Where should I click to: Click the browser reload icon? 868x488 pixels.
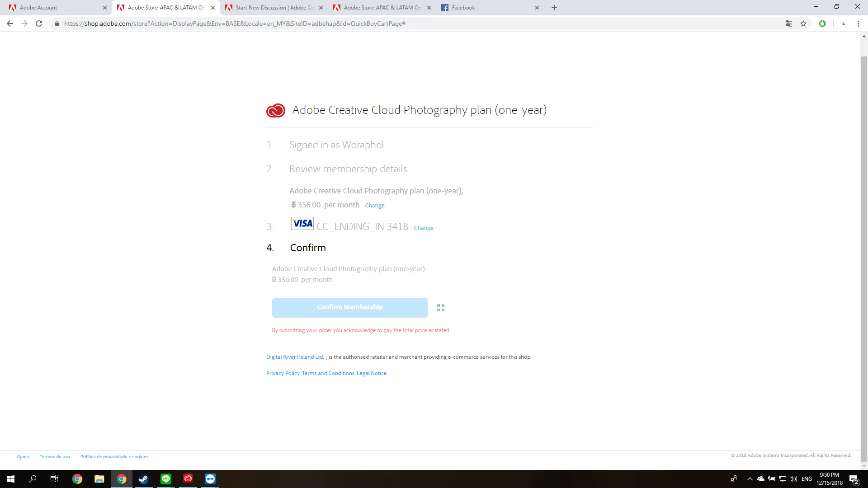[39, 23]
